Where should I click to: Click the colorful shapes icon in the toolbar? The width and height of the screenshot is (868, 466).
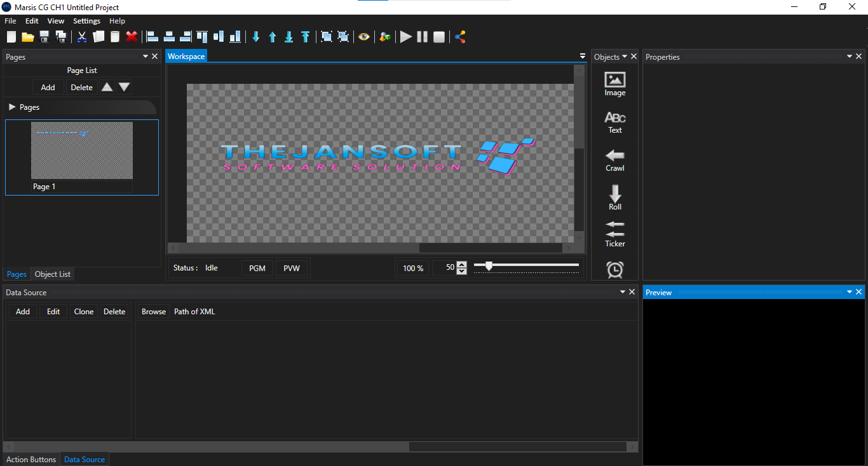(385, 37)
